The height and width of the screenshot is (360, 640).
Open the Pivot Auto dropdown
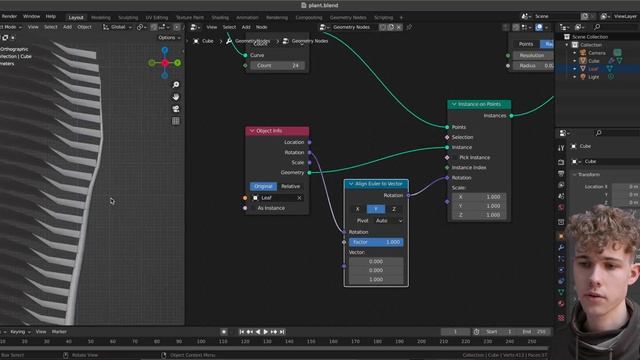coord(388,221)
